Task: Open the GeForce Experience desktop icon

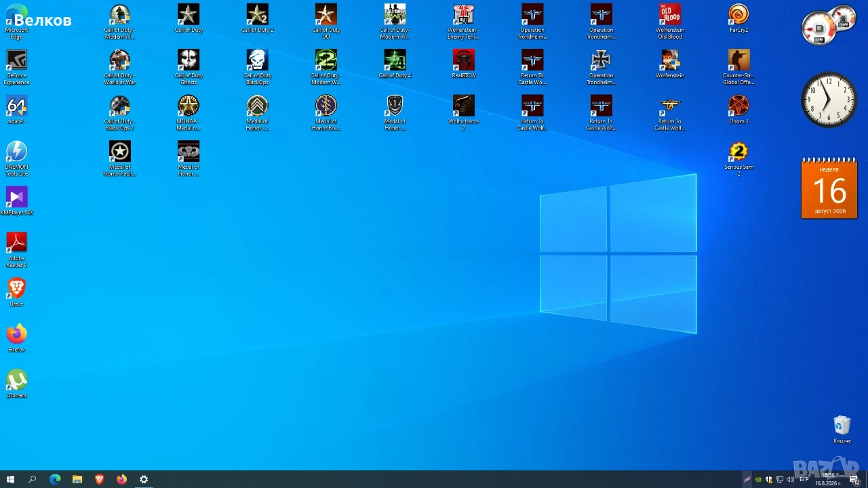Action: (16, 67)
